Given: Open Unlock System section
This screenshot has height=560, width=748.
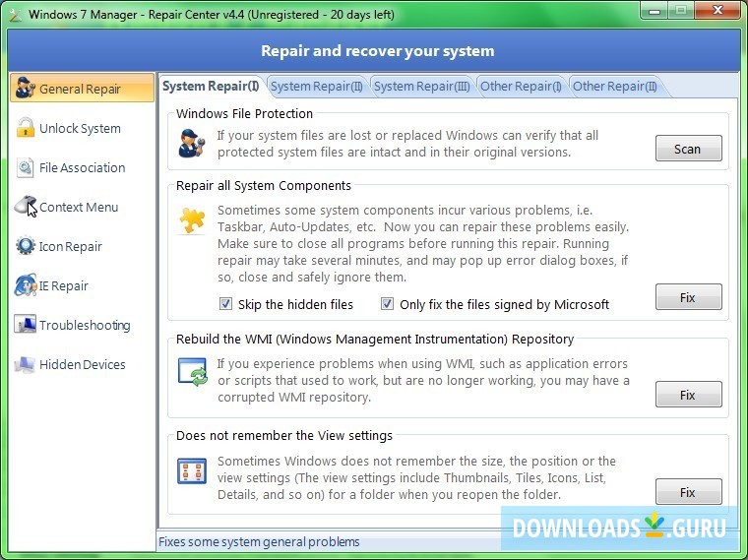Looking at the screenshot, I should 80,128.
